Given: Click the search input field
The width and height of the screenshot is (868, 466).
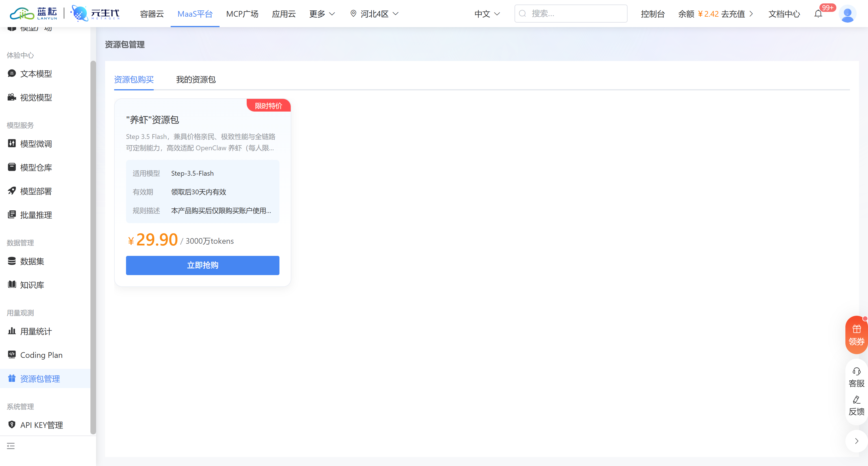Looking at the screenshot, I should [x=571, y=14].
